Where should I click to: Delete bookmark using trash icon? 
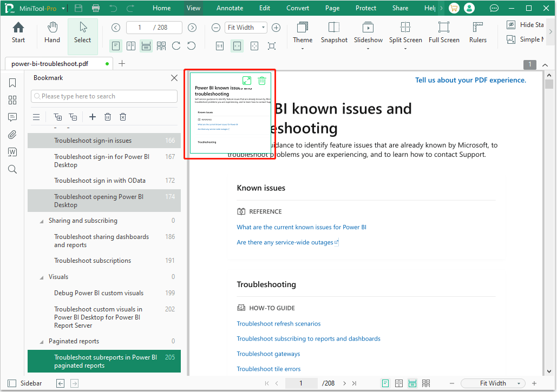click(x=108, y=117)
